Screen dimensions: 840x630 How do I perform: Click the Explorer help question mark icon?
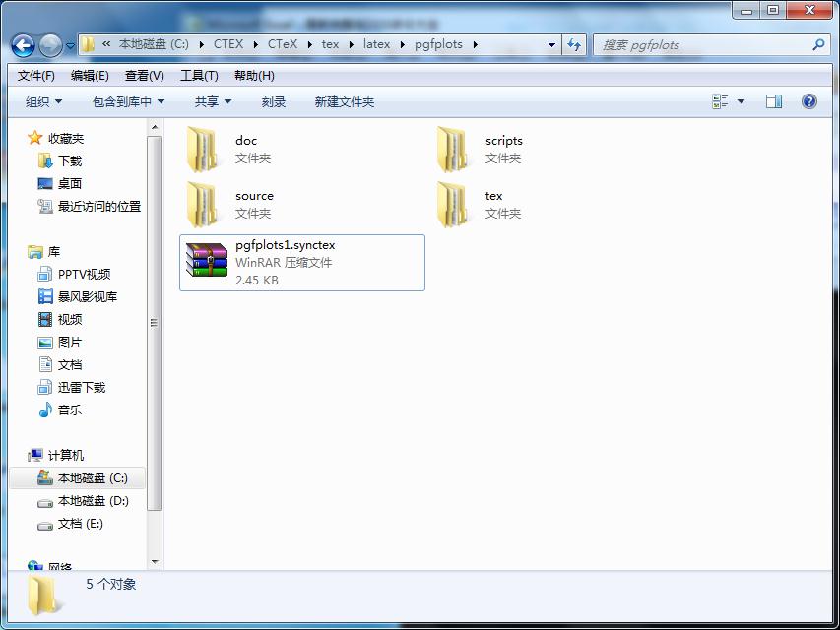809,101
